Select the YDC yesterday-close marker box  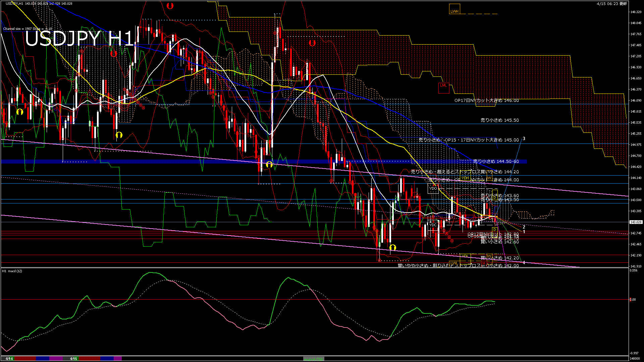pyautogui.click(x=433, y=225)
